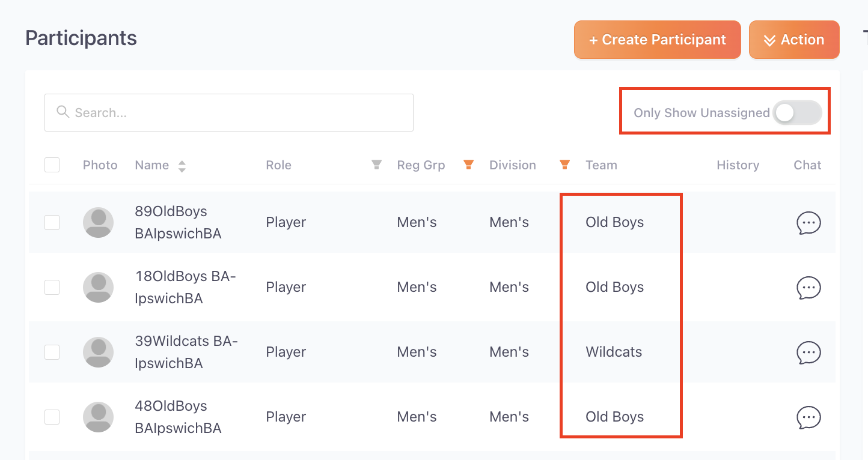The width and height of the screenshot is (868, 460).
Task: Click the participant Search field
Action: coord(229,112)
